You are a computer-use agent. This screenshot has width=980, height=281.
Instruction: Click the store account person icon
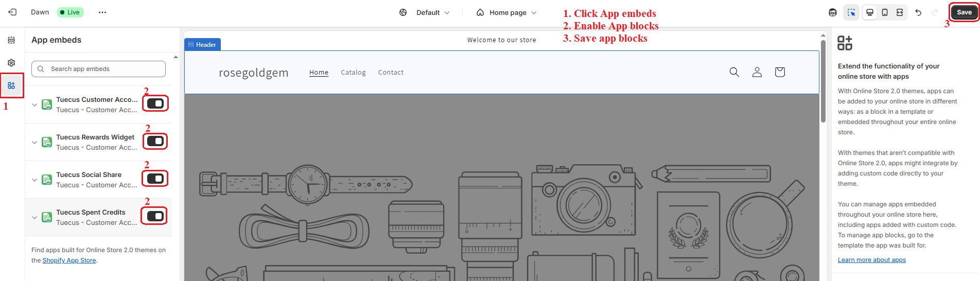coord(757,72)
